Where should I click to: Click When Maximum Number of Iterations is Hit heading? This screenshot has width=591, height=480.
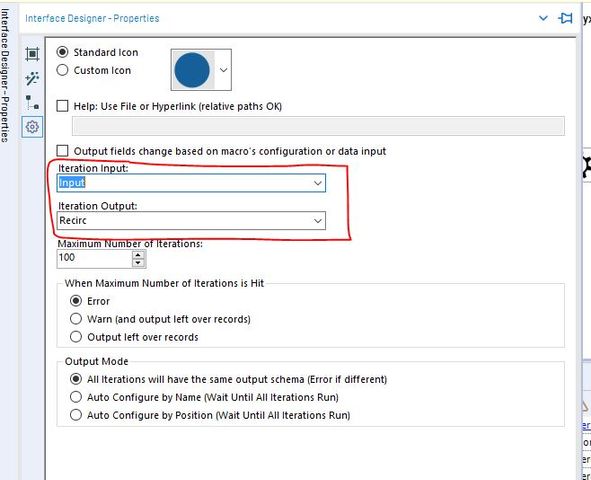[164, 283]
